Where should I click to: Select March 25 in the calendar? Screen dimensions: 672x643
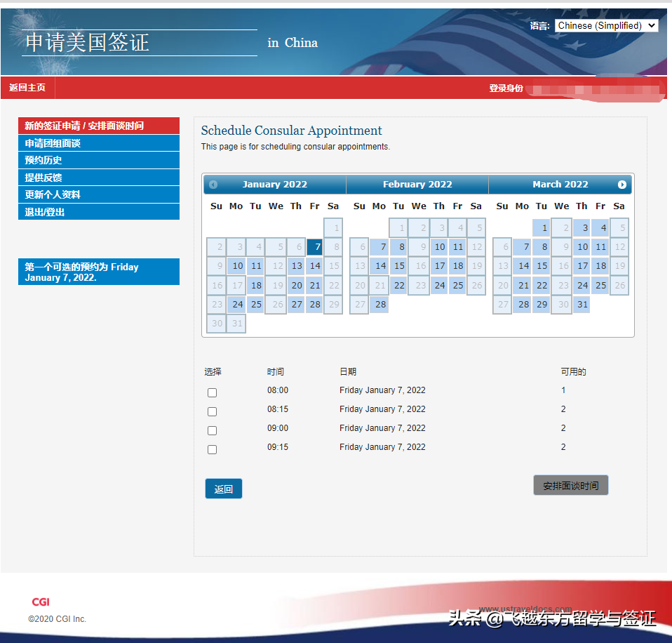click(x=600, y=285)
